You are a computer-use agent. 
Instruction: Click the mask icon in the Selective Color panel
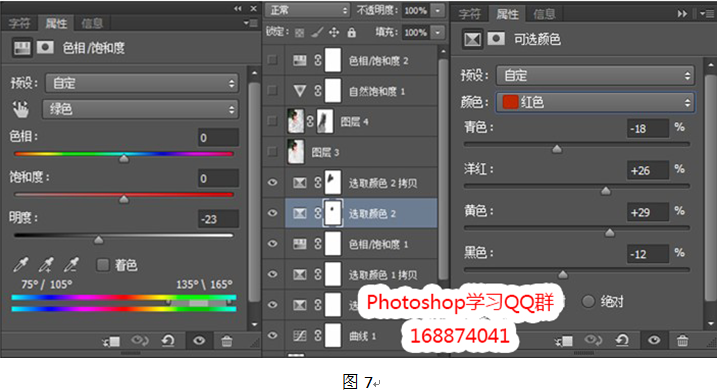pyautogui.click(x=496, y=39)
